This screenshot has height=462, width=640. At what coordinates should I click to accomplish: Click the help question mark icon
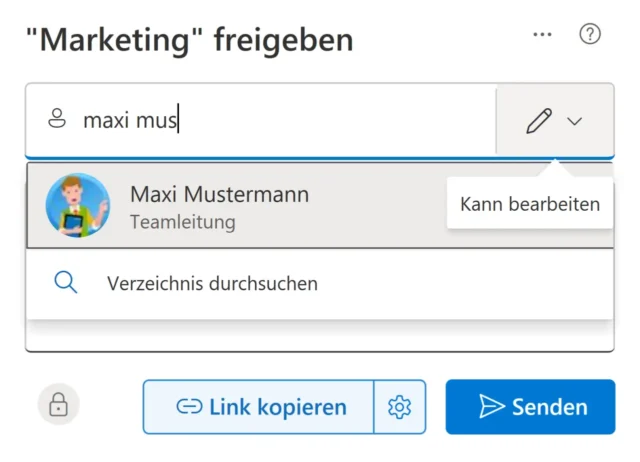[590, 34]
